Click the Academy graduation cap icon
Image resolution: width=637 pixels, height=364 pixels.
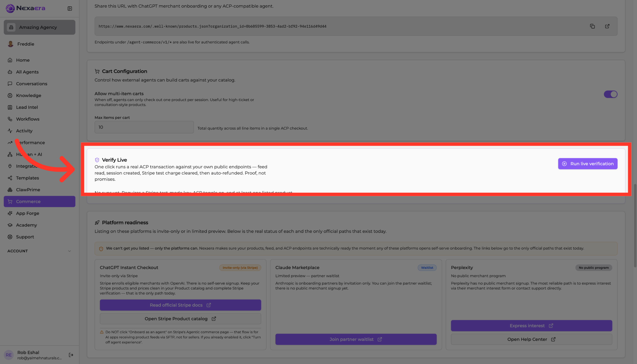(x=10, y=225)
